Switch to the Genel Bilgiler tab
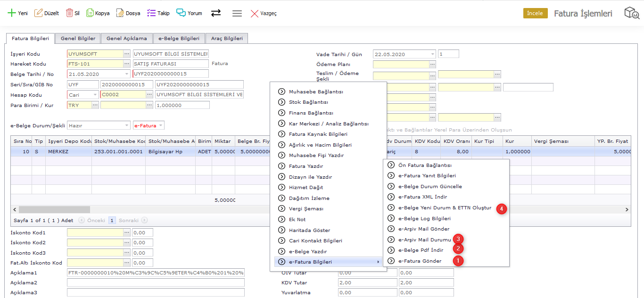644x298 pixels. point(78,39)
